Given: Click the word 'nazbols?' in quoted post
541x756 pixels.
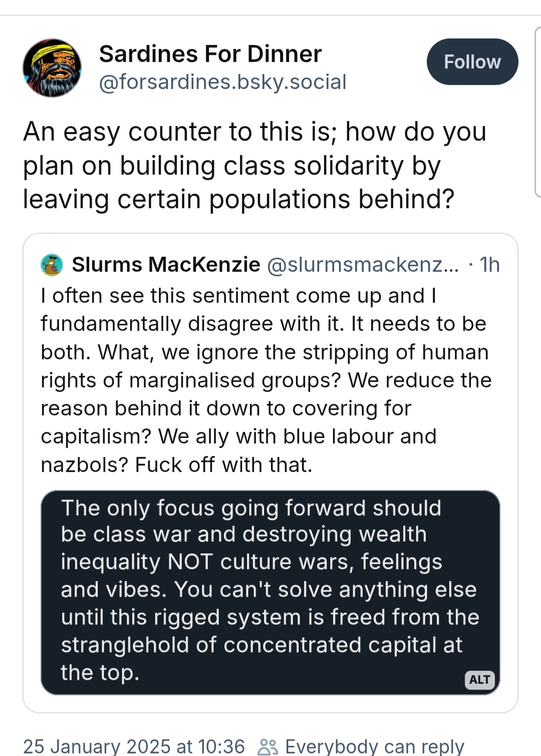Looking at the screenshot, I should pos(85,465).
